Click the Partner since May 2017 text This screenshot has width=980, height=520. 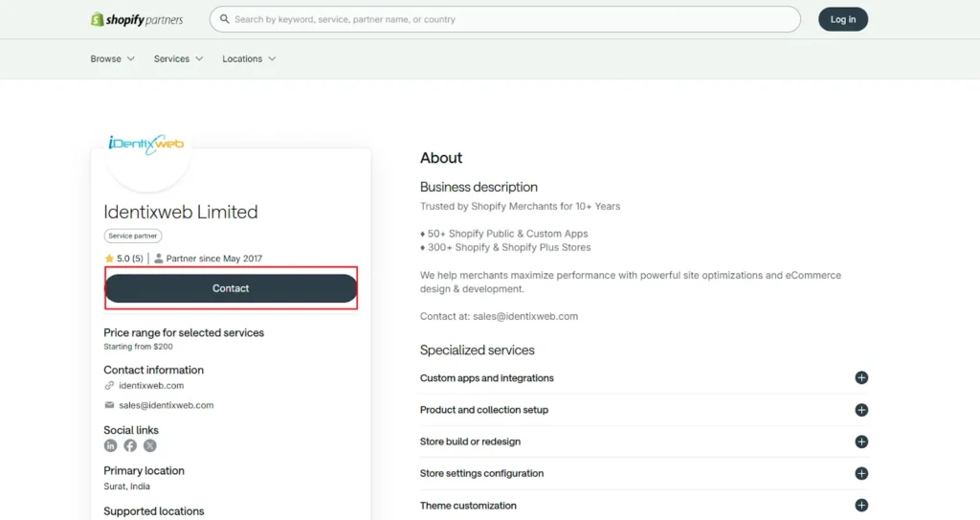coord(213,259)
